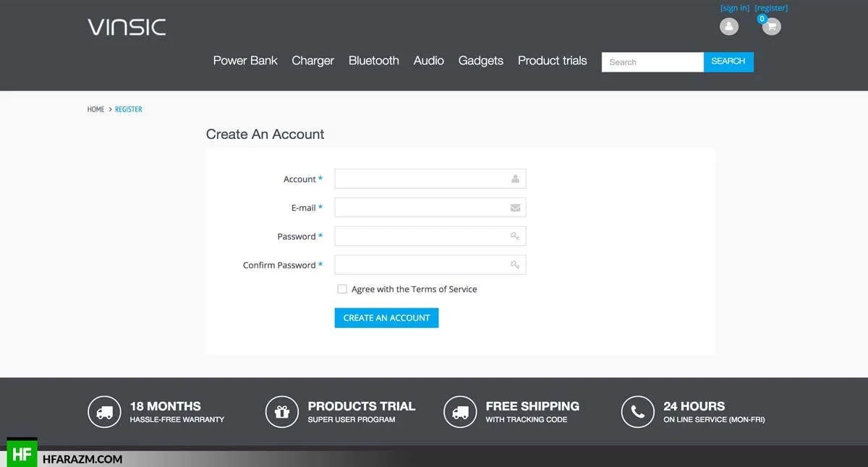Select the Bluetooth menu item

tap(373, 61)
